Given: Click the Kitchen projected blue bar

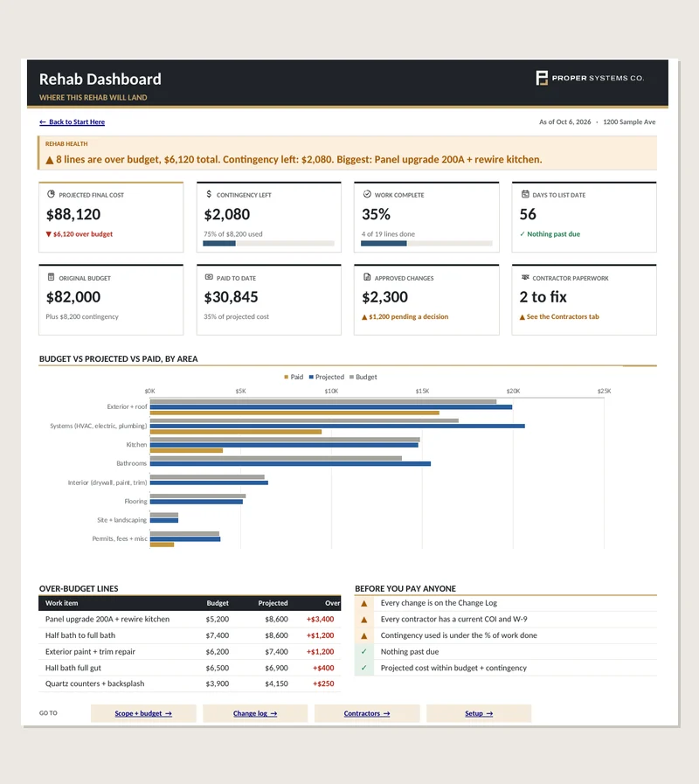Looking at the screenshot, I should (284, 445).
